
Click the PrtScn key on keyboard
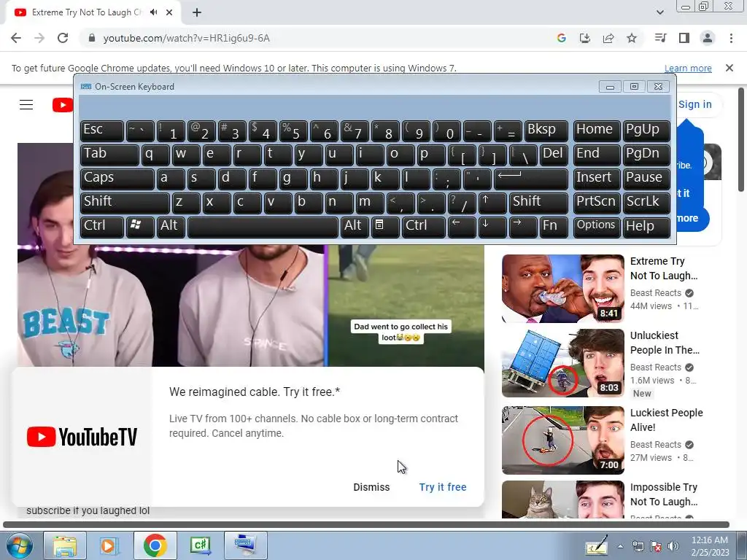(597, 202)
